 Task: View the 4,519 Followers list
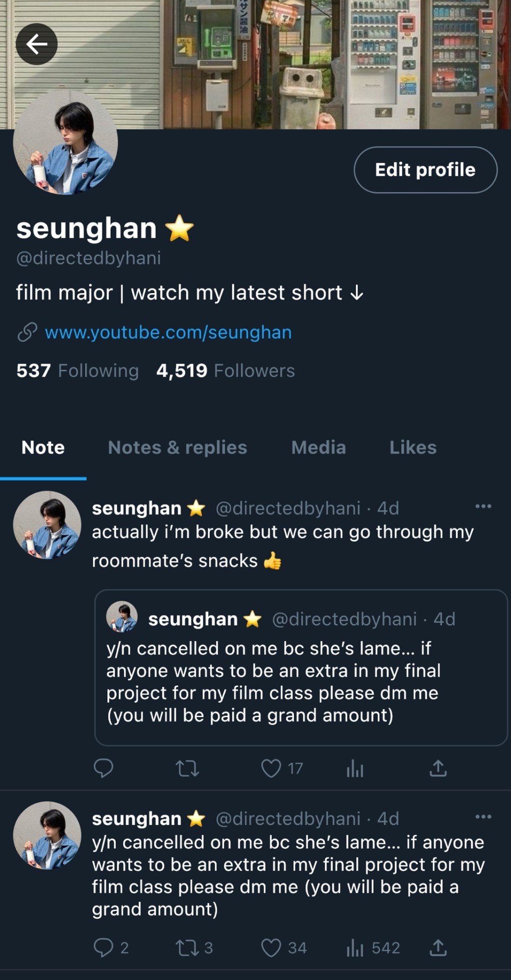pos(226,371)
